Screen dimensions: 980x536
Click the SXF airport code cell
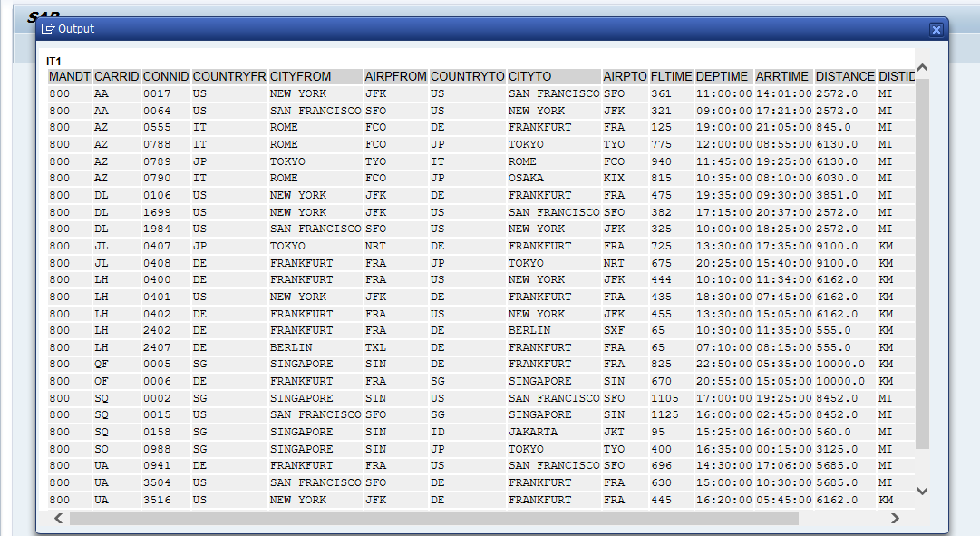point(625,330)
